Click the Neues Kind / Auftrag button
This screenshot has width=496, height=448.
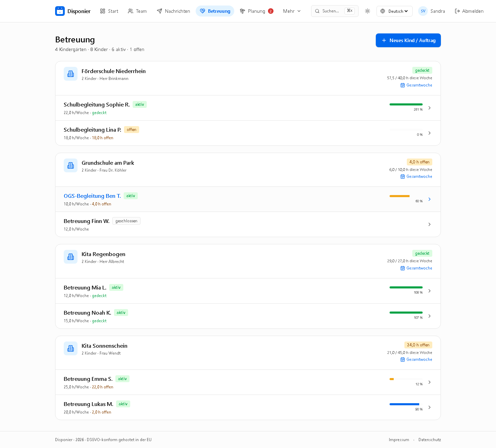(408, 40)
